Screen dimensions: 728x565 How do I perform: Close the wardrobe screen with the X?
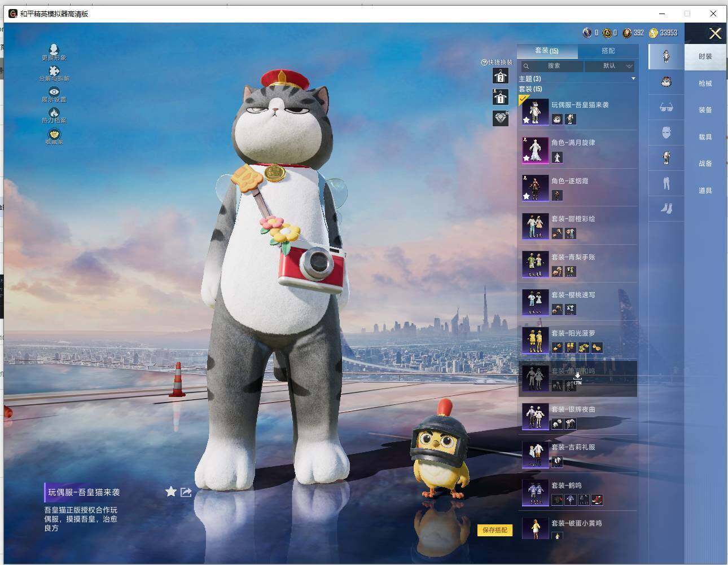pyautogui.click(x=715, y=34)
